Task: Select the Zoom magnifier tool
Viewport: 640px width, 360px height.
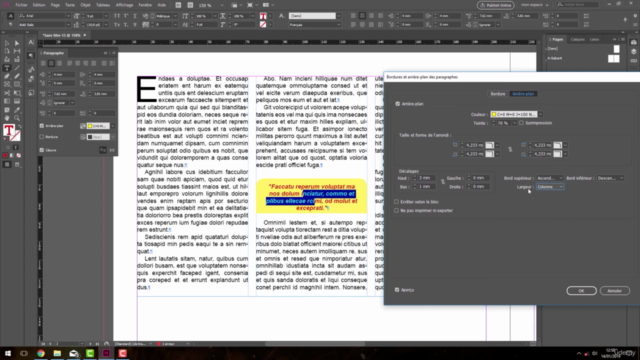Action: [x=17, y=118]
